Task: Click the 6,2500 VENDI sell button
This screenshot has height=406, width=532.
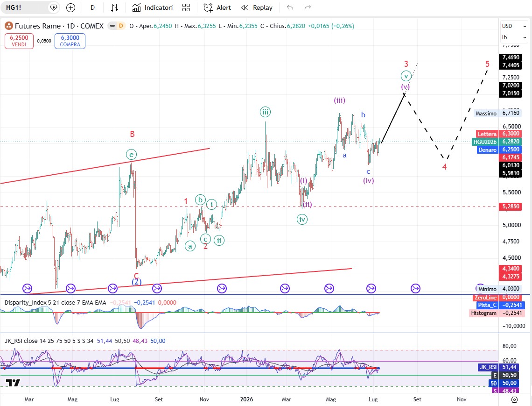Action: pyautogui.click(x=19, y=41)
